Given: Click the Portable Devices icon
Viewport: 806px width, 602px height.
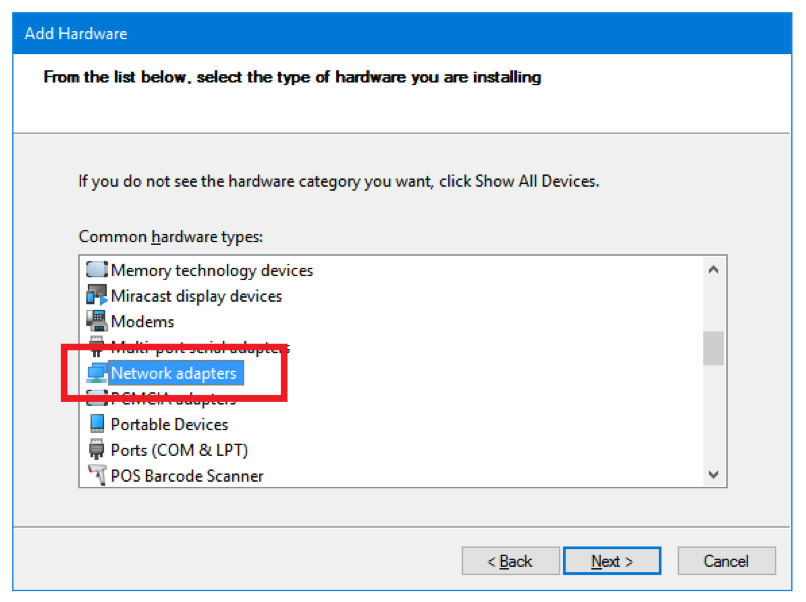Looking at the screenshot, I should click(96, 424).
